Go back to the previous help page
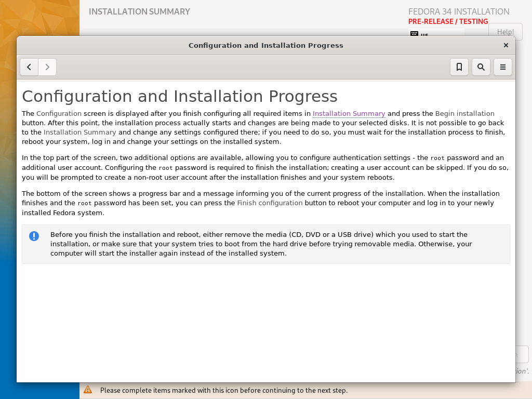Viewport: 532px width, 399px height. tap(29, 67)
